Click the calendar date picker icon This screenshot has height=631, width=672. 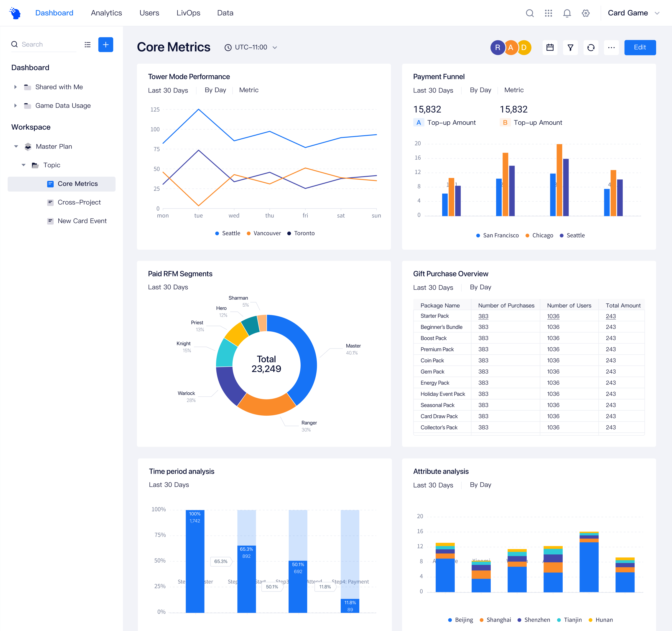[x=550, y=48]
